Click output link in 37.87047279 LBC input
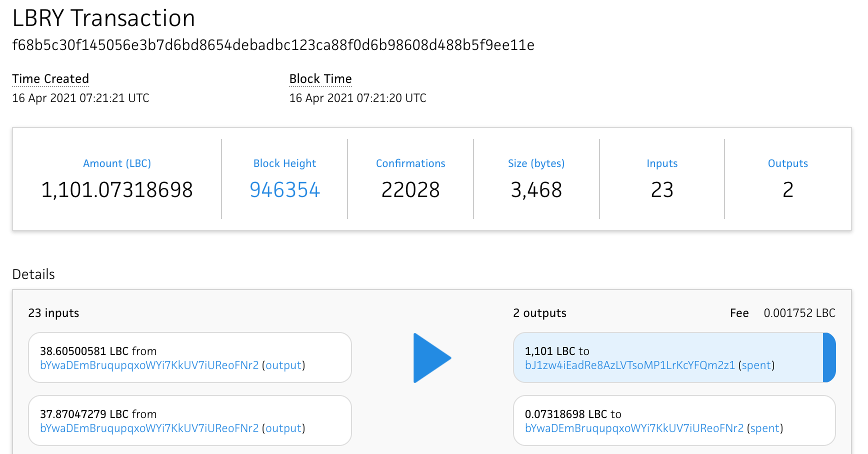 [283, 428]
